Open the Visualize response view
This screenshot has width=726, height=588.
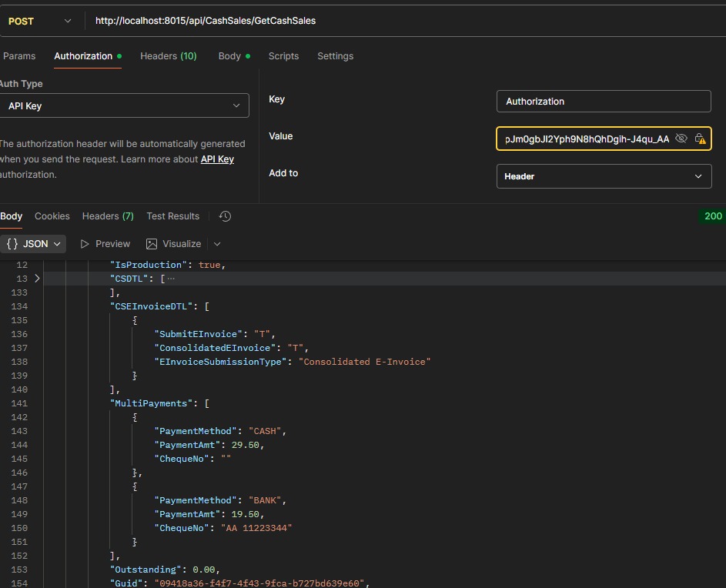pos(173,244)
